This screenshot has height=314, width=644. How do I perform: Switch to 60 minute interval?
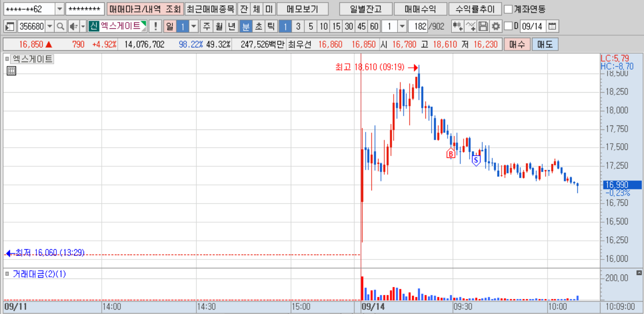point(374,27)
